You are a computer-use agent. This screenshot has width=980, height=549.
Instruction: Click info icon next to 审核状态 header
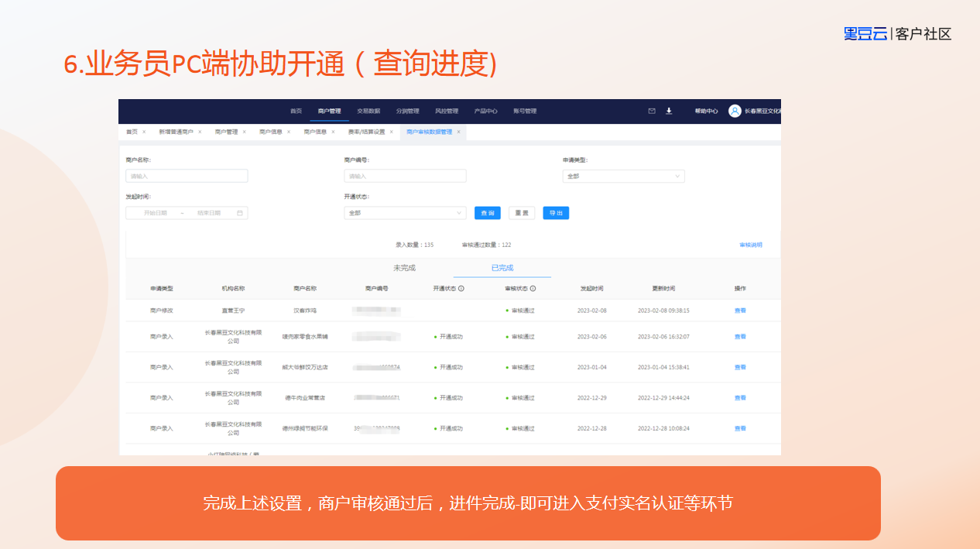pos(533,288)
